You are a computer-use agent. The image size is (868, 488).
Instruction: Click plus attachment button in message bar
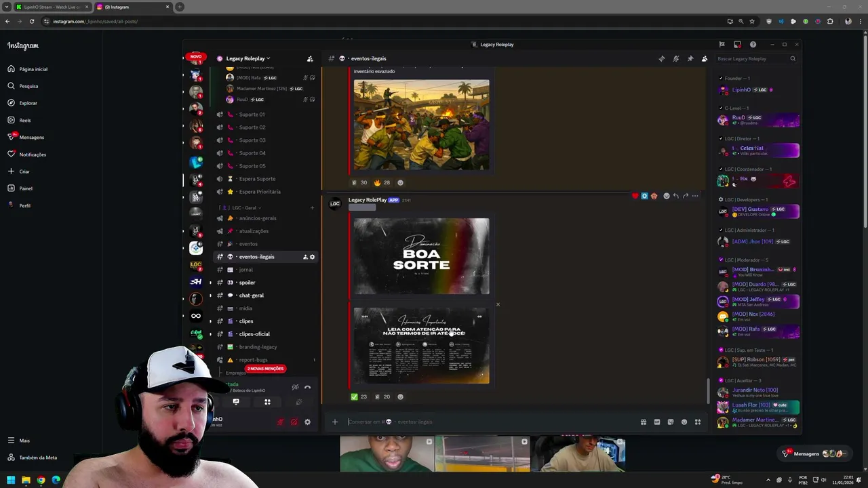click(x=334, y=422)
